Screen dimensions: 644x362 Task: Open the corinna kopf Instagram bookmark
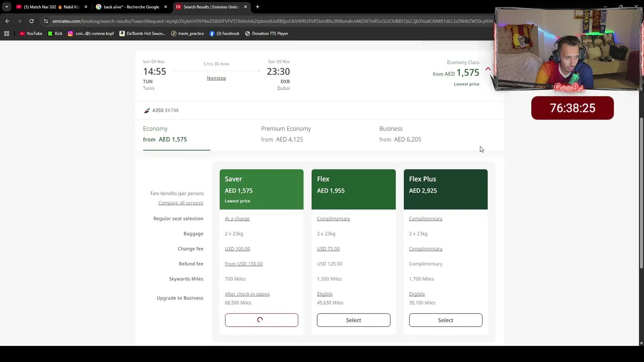point(91,34)
